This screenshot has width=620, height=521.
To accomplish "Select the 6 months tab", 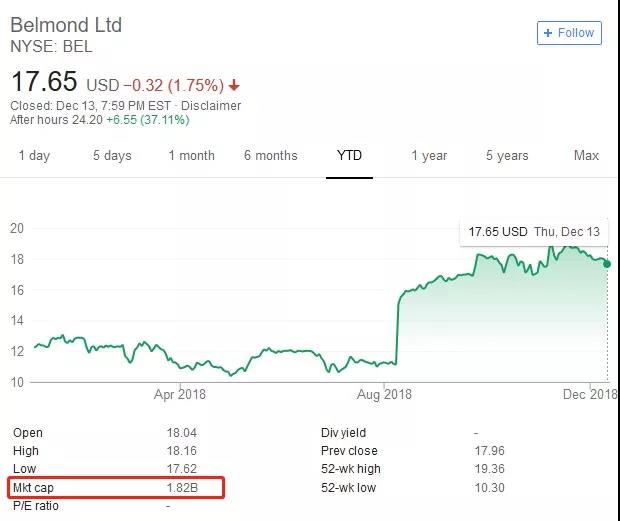I will coord(271,155).
